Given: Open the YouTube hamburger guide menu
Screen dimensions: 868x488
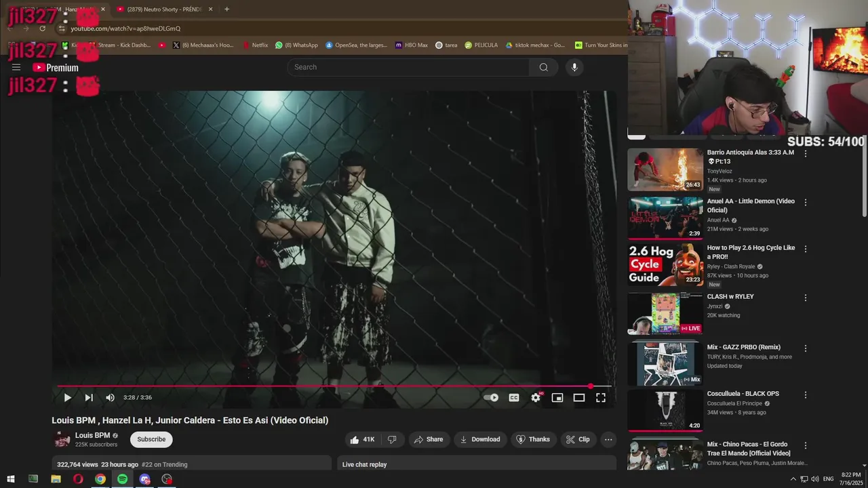Looking at the screenshot, I should 16,67.
